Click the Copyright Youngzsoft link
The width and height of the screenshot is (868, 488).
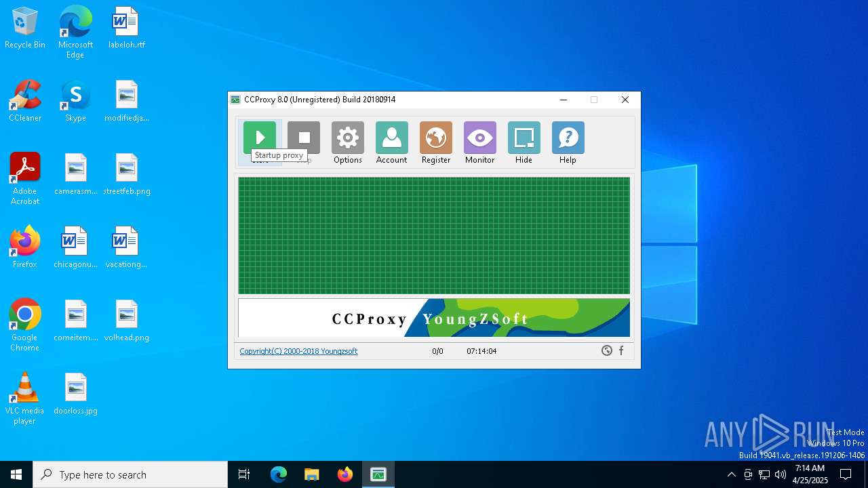pos(298,351)
